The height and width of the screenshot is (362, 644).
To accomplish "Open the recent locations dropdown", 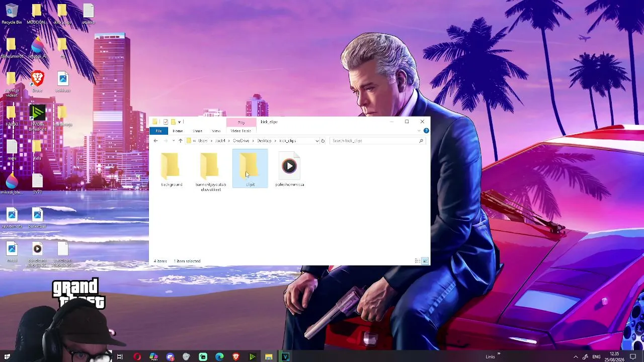I will 173,141.
